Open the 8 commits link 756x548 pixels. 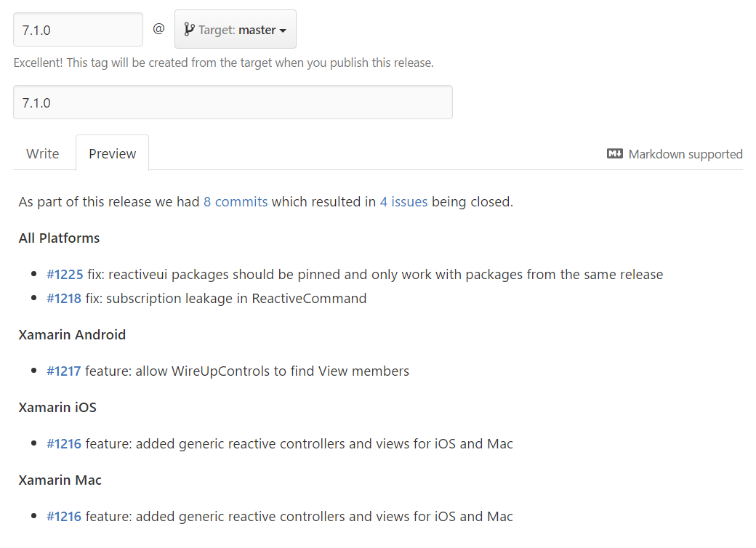236,202
